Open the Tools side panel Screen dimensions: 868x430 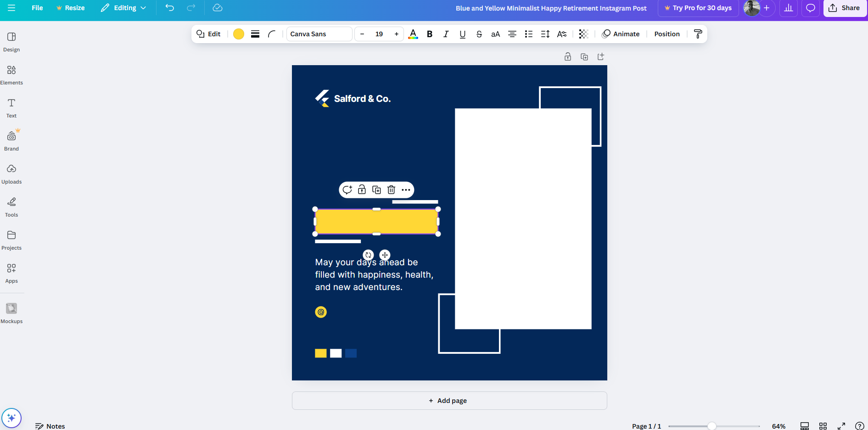(x=11, y=207)
